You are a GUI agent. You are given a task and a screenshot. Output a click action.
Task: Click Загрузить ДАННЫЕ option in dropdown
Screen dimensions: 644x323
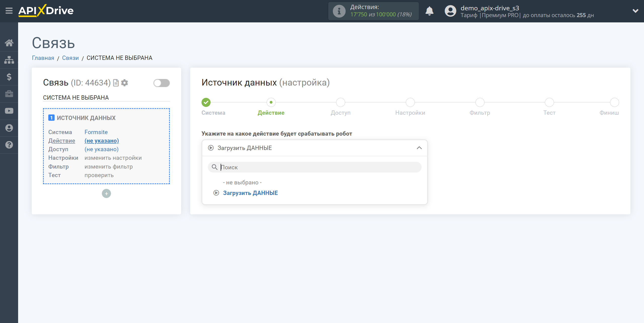pyautogui.click(x=250, y=193)
